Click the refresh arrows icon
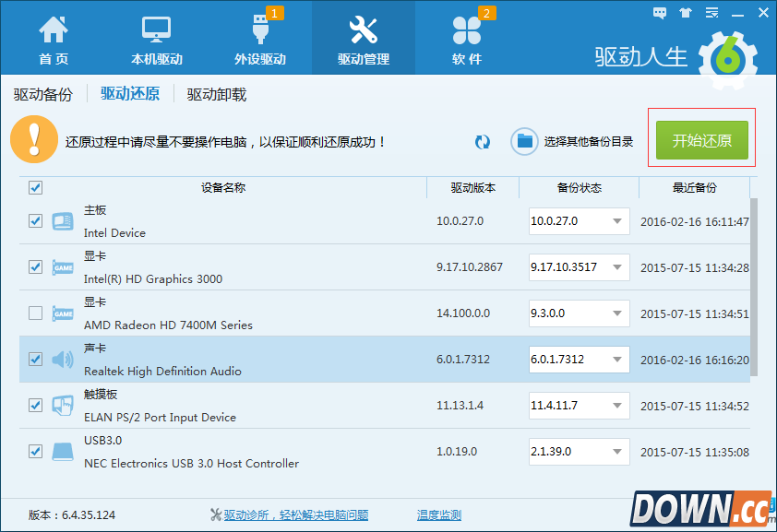This screenshot has height=532, width=777. coord(483,142)
